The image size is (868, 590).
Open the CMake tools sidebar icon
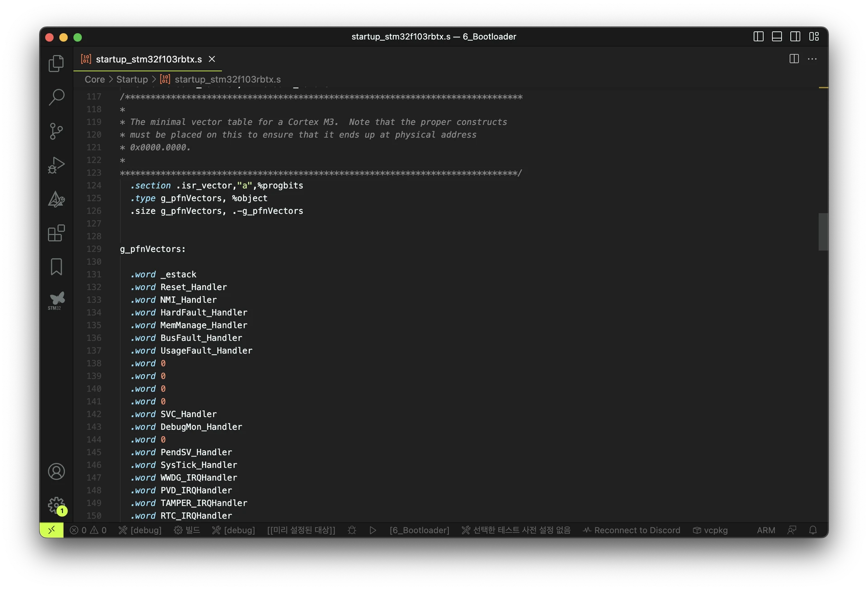point(56,199)
